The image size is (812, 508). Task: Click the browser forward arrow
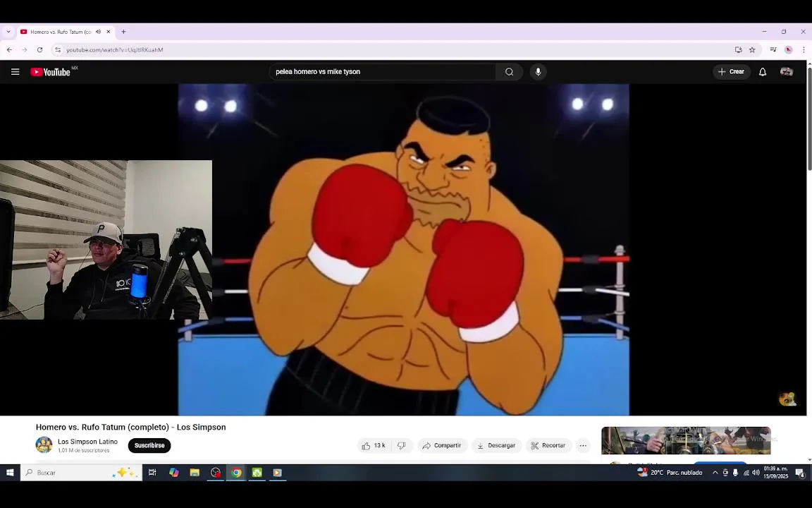[x=25, y=50]
